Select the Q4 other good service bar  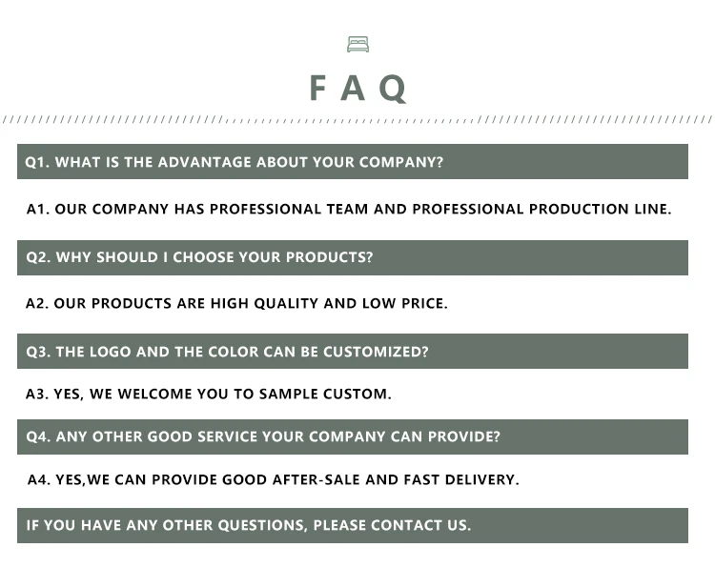(353, 436)
